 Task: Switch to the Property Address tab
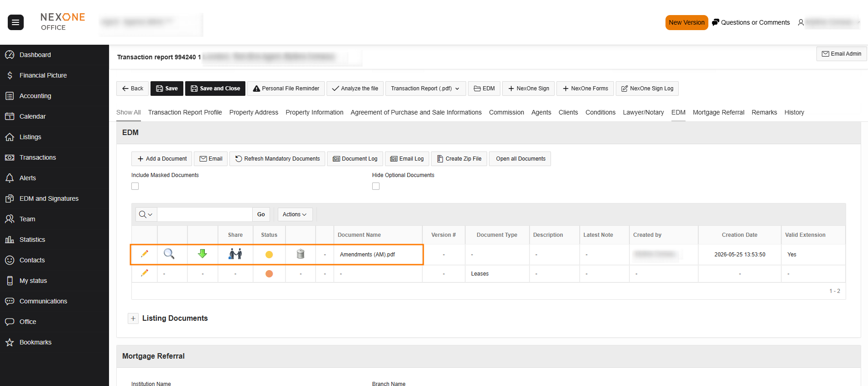tap(254, 112)
